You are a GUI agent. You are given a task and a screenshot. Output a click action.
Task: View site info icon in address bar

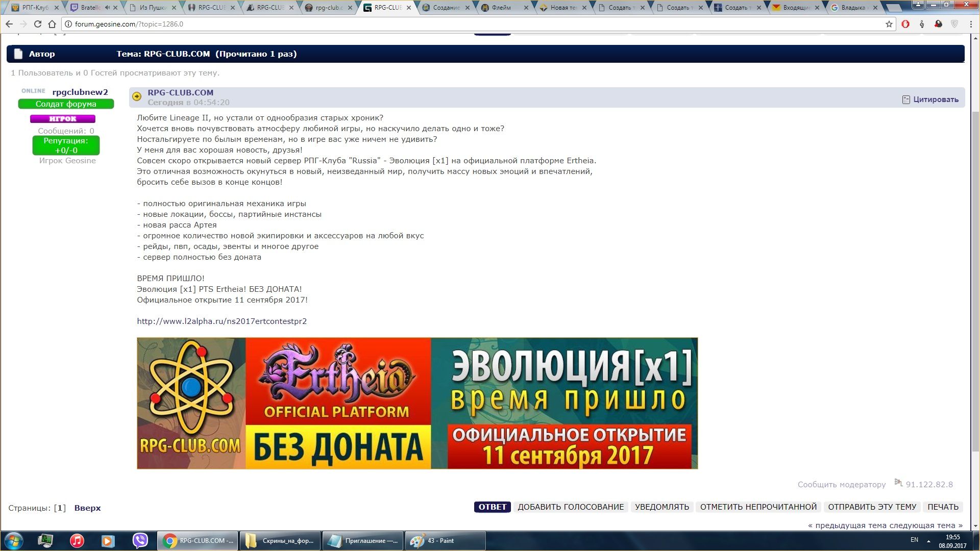68,24
